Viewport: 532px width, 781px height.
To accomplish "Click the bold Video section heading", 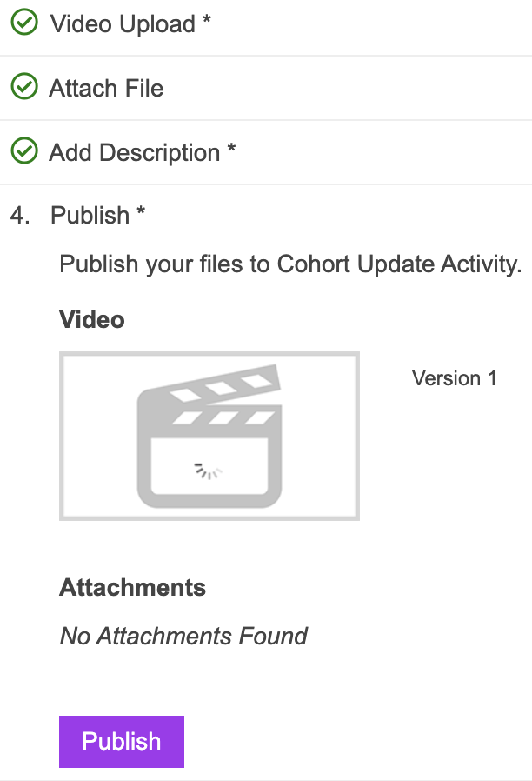I will [x=91, y=319].
